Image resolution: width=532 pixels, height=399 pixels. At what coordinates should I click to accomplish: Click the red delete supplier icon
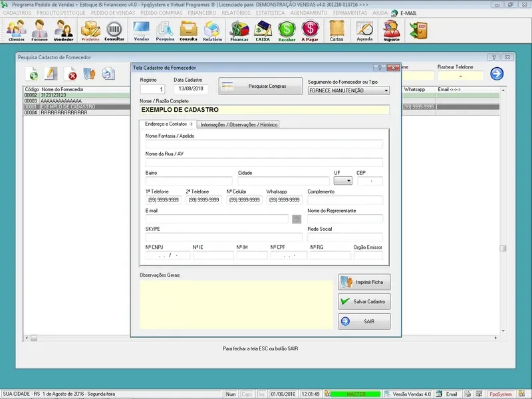(x=70, y=74)
